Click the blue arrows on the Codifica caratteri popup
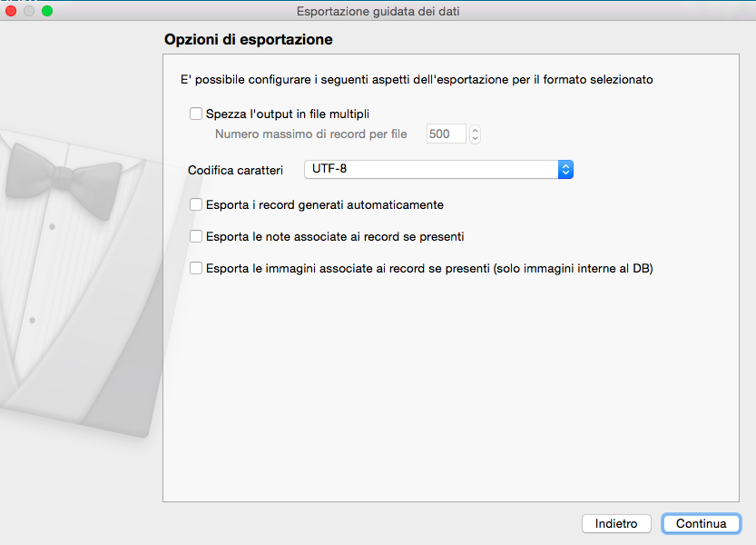This screenshot has height=545, width=756. (x=565, y=170)
